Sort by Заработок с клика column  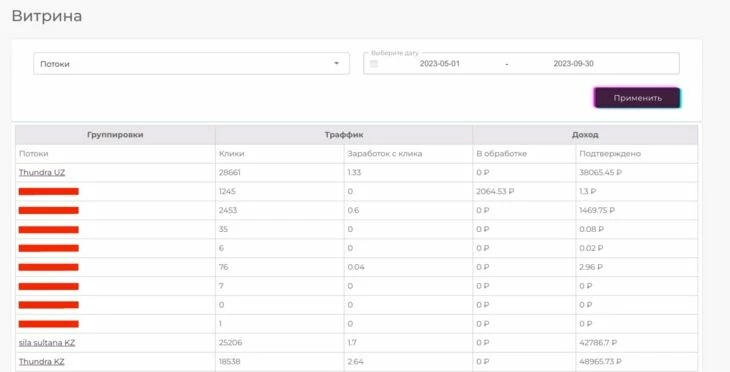tap(385, 154)
